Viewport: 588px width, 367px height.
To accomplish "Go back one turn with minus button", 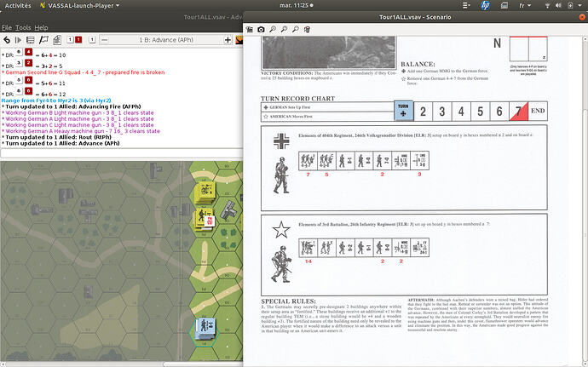I will (x=105, y=40).
